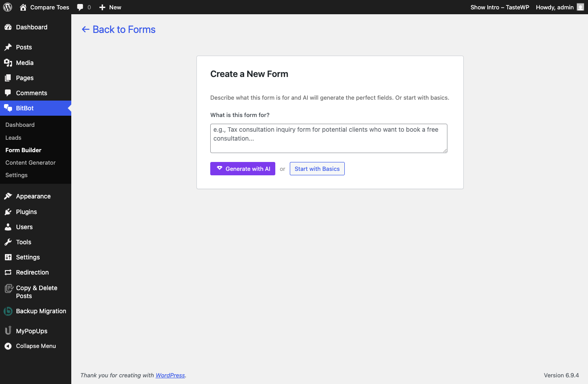Click the Generate with AI button
Screen dimensions: 588x384
(242, 169)
